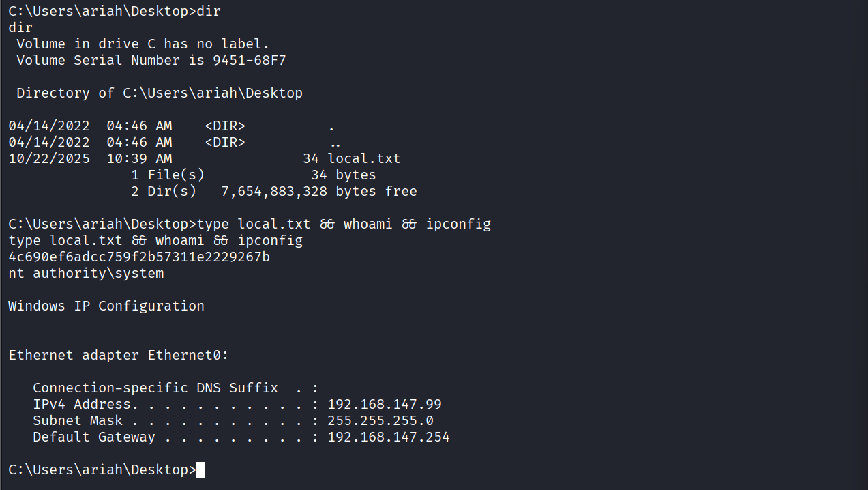This screenshot has height=490, width=868.
Task: Click the 10/22/2025 date of local.txt
Action: pyautogui.click(x=49, y=159)
